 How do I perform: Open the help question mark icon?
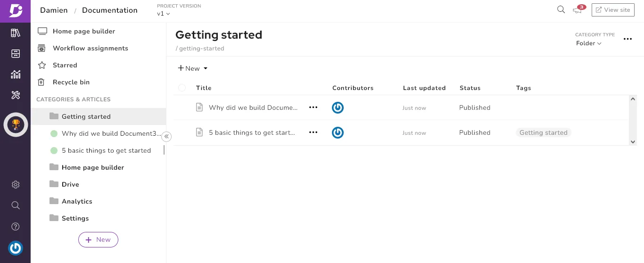(16, 227)
